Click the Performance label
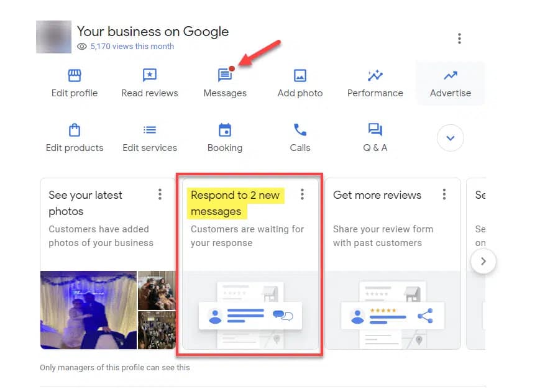 [x=375, y=93]
